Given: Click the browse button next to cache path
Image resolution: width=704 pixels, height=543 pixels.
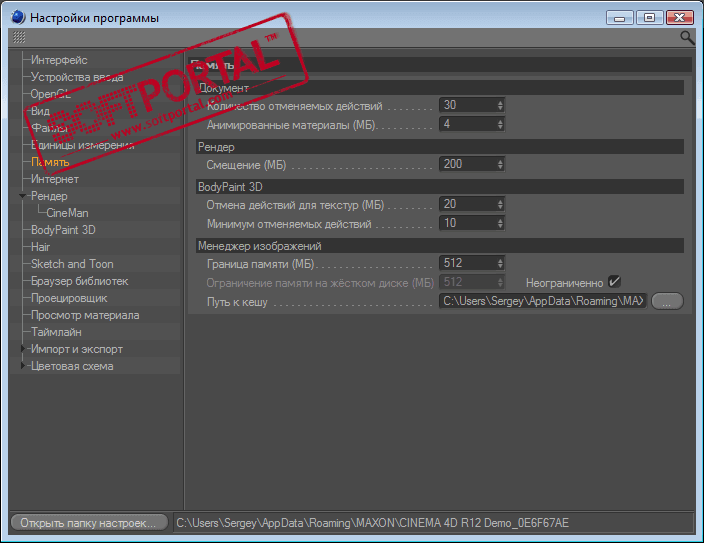Looking at the screenshot, I should (x=667, y=301).
